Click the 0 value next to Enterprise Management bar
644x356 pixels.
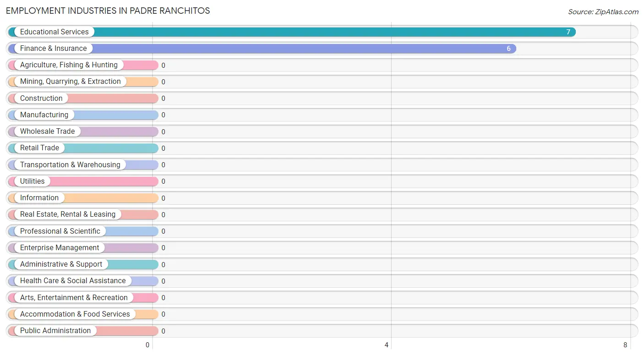(x=163, y=248)
